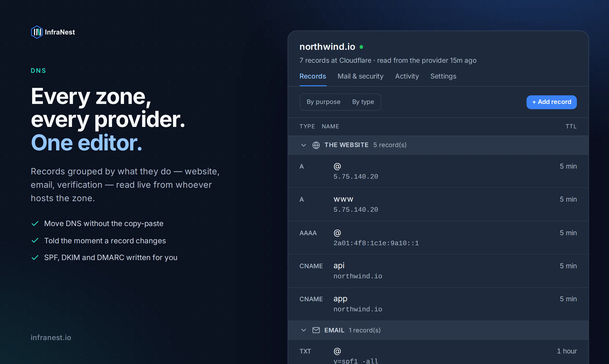Click the 5 min TTL of the api record
Image resolution: width=609 pixels, height=364 pixels.
click(568, 266)
